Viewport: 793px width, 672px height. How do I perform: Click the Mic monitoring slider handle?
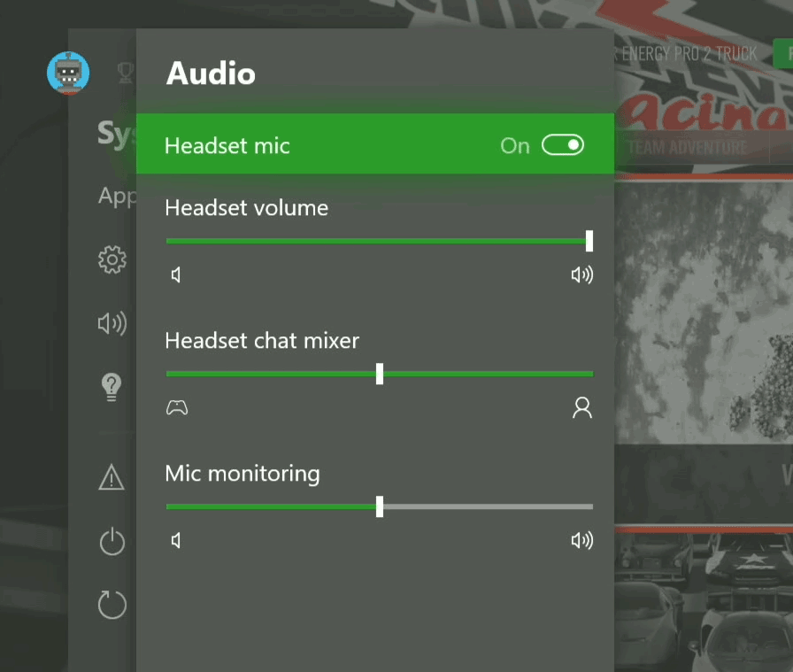coord(380,506)
